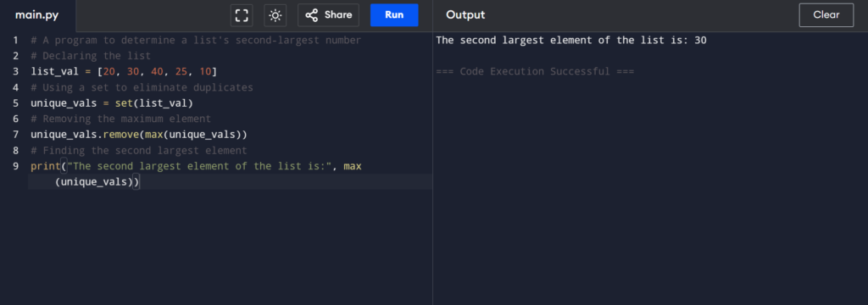Click the 'Removing the maximum element' comment
Image resolution: width=868 pixels, height=305 pixels.
[x=120, y=119]
